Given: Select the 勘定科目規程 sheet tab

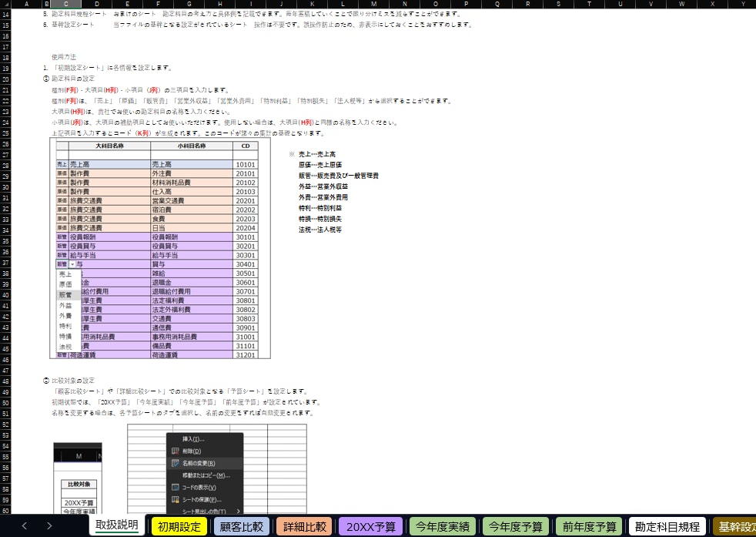Looking at the screenshot, I should pos(667,526).
